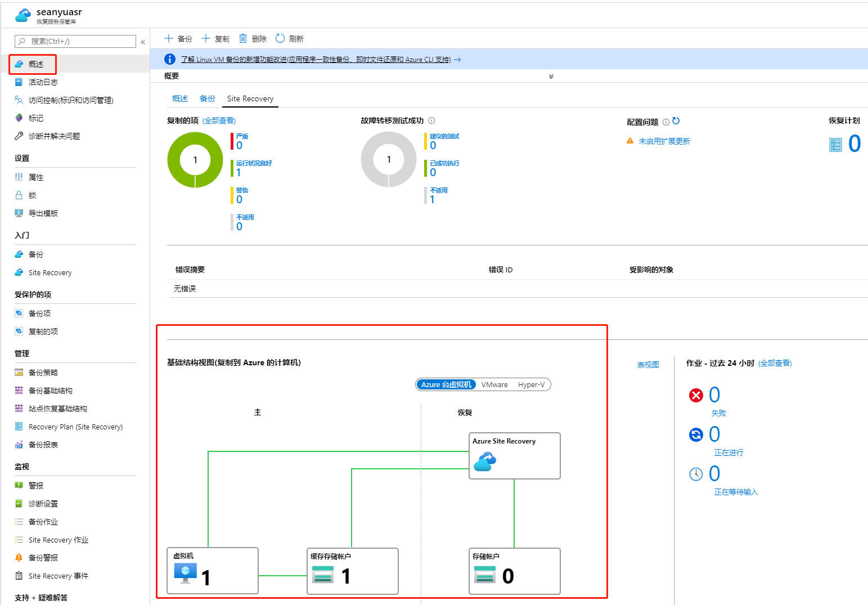Open the Linux VM backup info link

coord(316,59)
